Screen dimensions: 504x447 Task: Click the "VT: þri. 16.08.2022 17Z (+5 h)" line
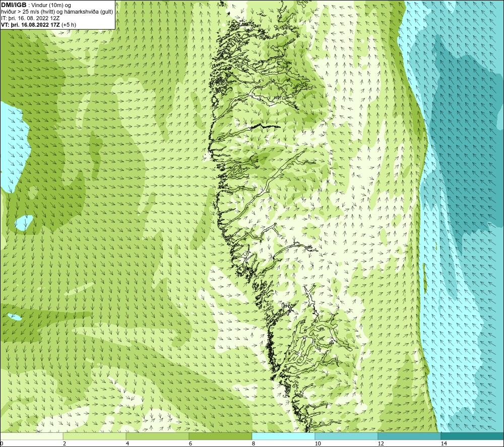tap(39, 25)
